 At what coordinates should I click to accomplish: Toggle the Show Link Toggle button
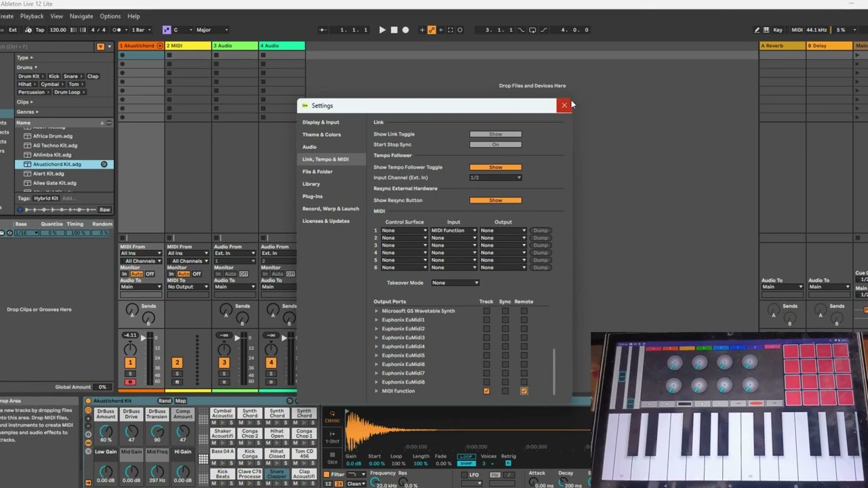coord(496,134)
